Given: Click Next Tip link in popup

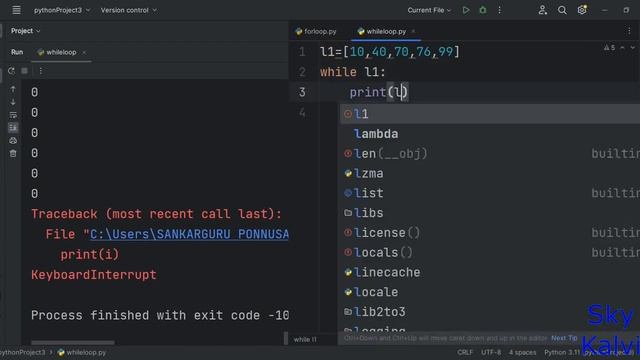Looking at the screenshot, I should [564, 338].
